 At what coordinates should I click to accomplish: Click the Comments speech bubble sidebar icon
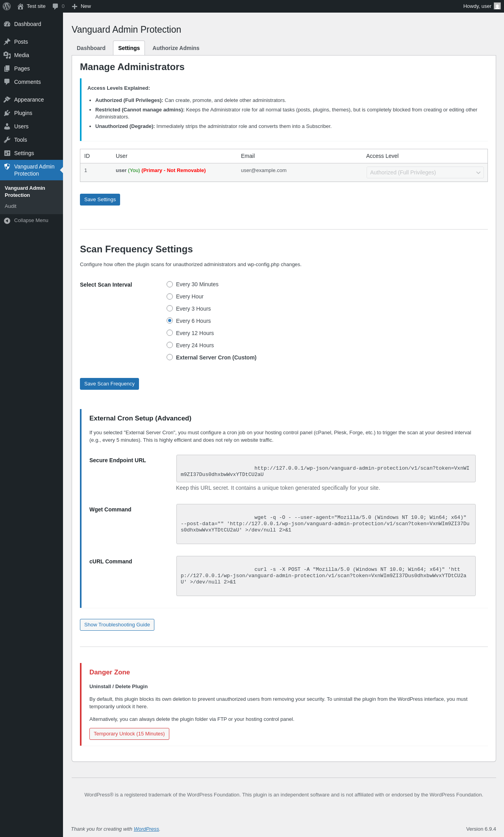pos(7,82)
